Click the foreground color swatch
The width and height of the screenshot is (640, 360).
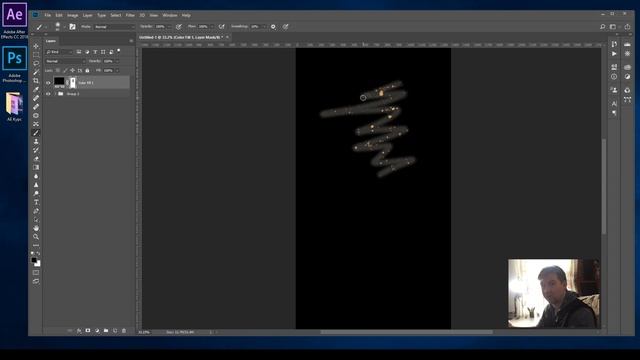(x=34, y=260)
